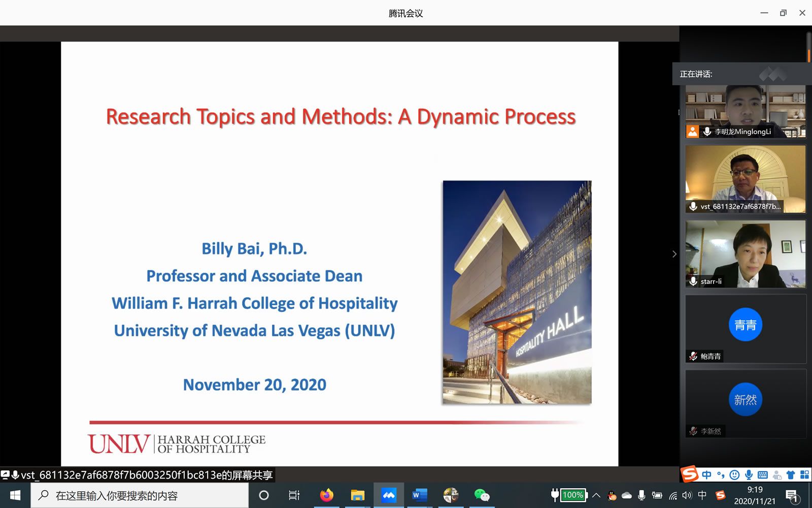Open the Windows Start menu
Viewport: 812px width, 508px height.
coord(15,495)
